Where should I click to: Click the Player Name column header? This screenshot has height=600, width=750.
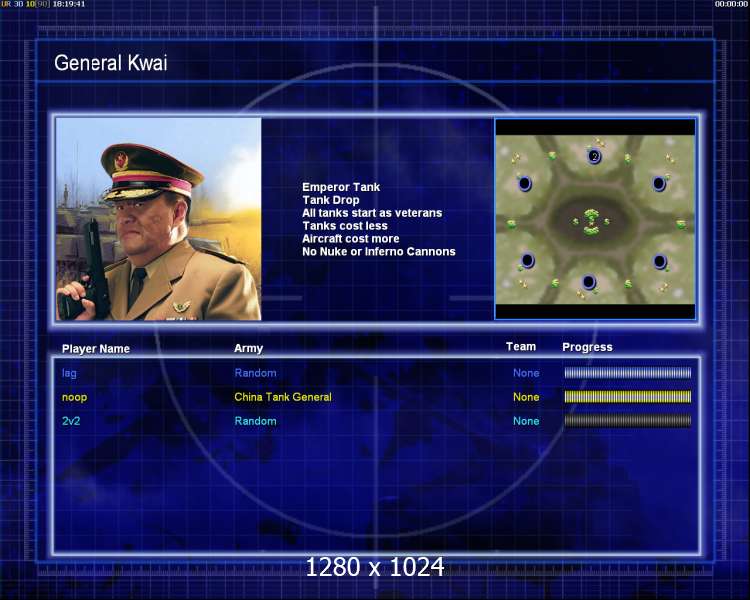(x=96, y=349)
